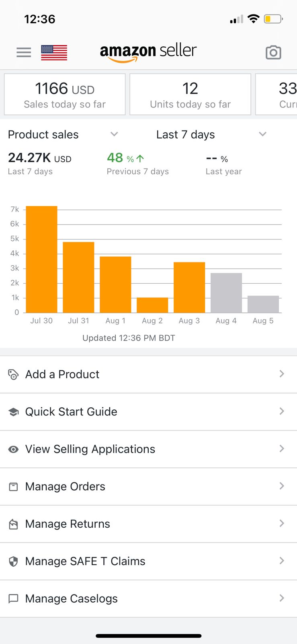Expand the Product sales dropdown
297x644 pixels.
click(114, 134)
